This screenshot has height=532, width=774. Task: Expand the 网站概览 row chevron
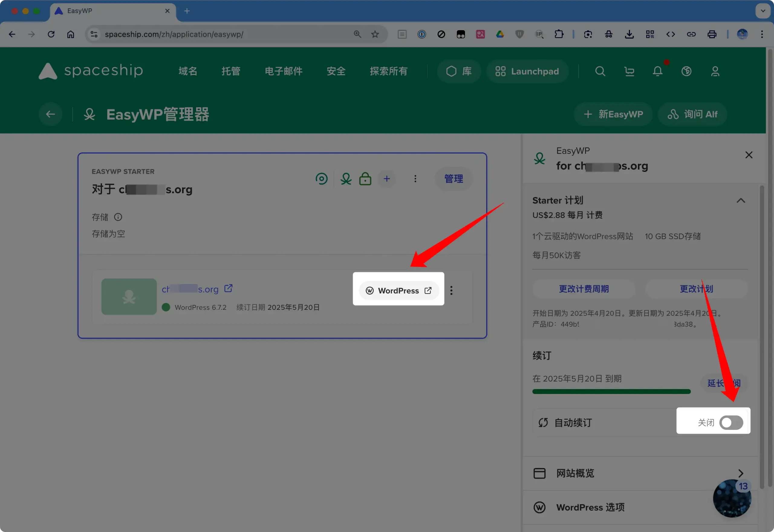coord(741,473)
